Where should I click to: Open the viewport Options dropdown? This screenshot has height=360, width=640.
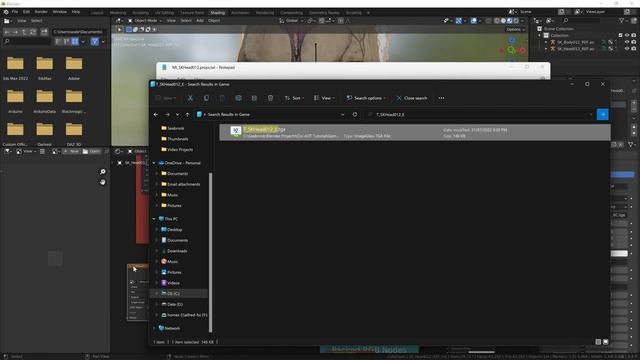pos(515,29)
